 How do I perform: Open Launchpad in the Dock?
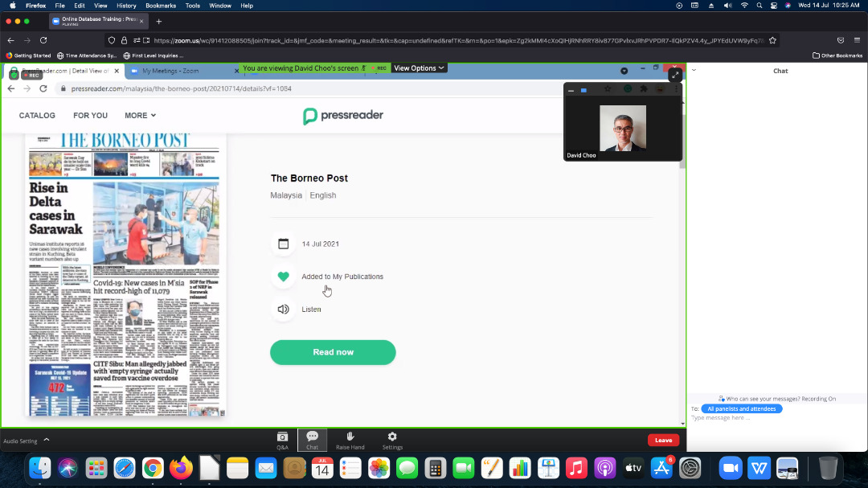(x=96, y=469)
